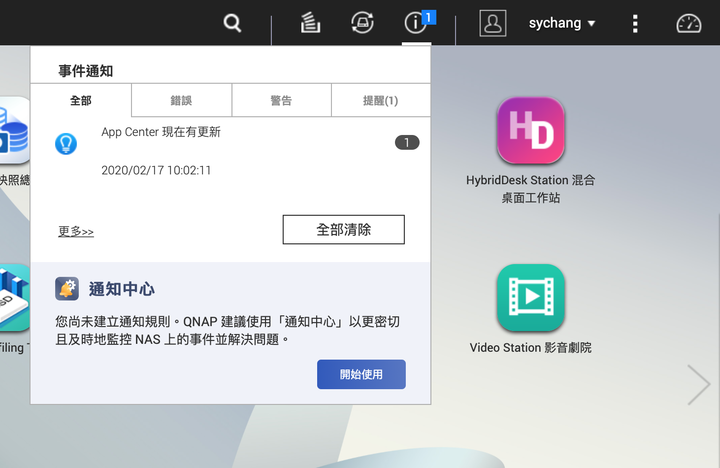Expand the sychang user dropdown

(x=562, y=23)
